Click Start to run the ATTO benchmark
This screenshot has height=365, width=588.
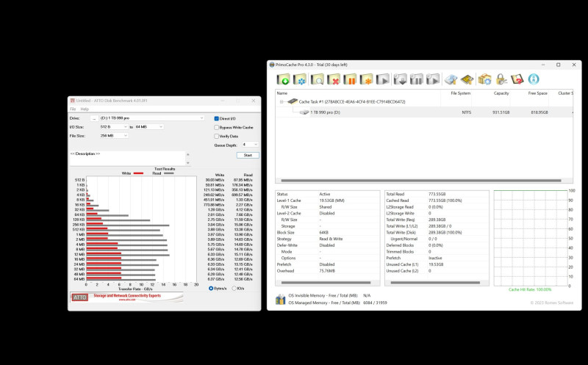tap(248, 155)
